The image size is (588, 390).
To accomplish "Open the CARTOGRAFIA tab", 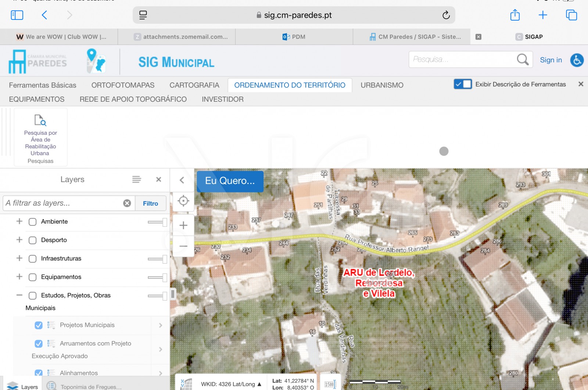I will point(194,85).
